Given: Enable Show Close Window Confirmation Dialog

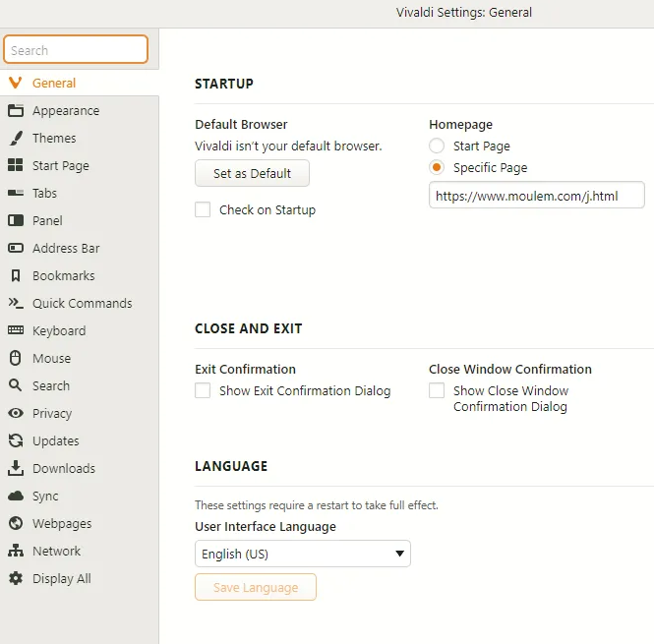Looking at the screenshot, I should pyautogui.click(x=437, y=390).
